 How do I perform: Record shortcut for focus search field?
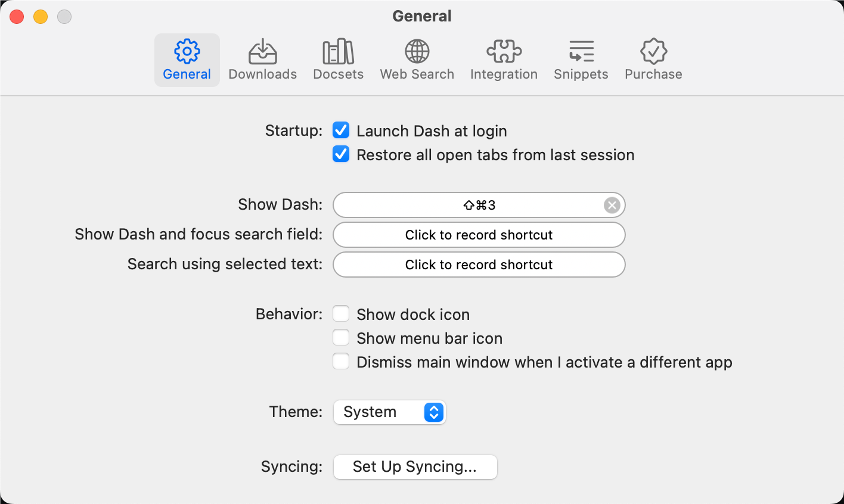479,235
